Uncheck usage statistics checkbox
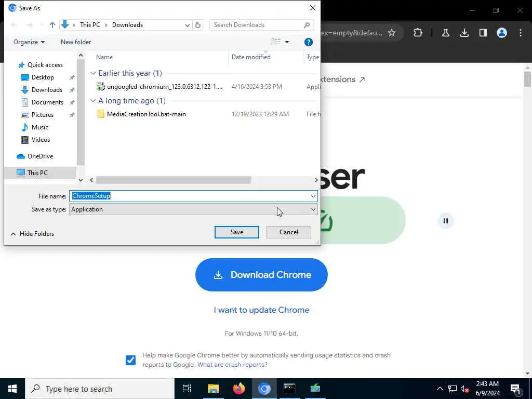The height and width of the screenshot is (399, 532). tap(130, 360)
